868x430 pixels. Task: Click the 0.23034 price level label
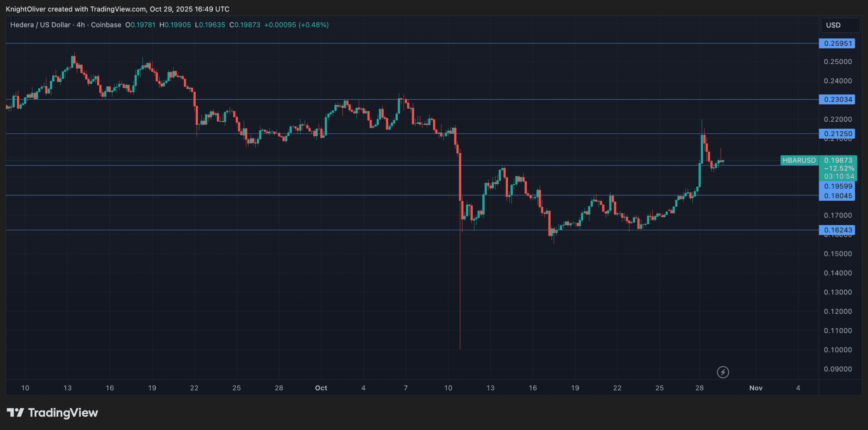click(x=837, y=99)
